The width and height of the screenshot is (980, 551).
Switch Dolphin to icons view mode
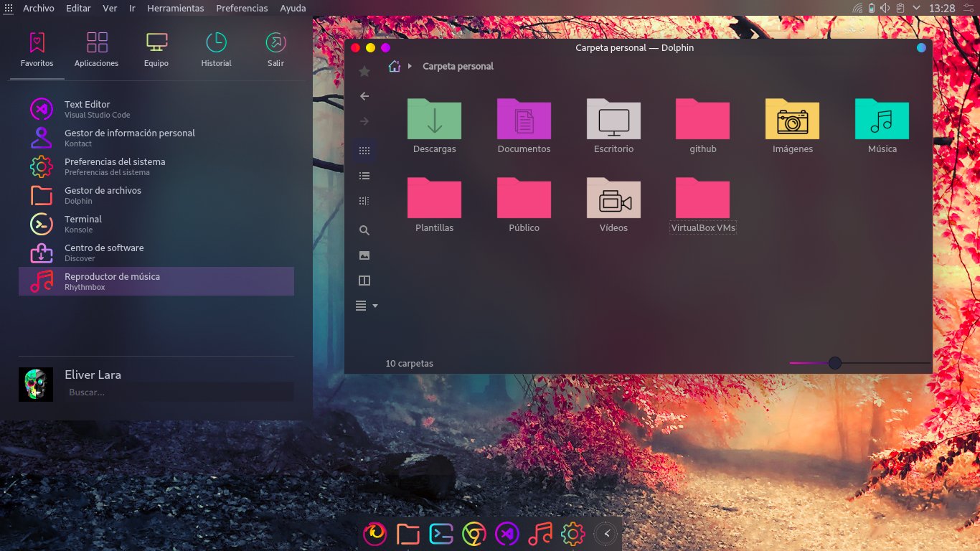364,151
